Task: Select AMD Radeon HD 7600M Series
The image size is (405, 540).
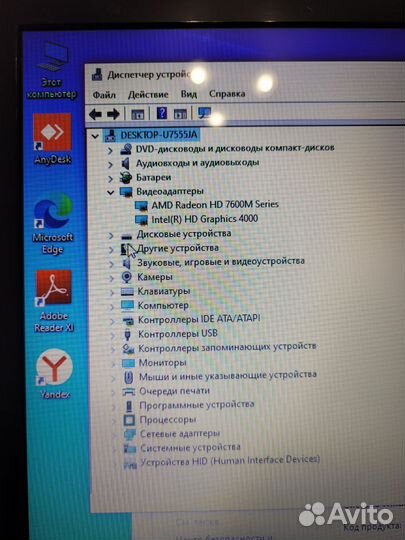Action: (215, 205)
